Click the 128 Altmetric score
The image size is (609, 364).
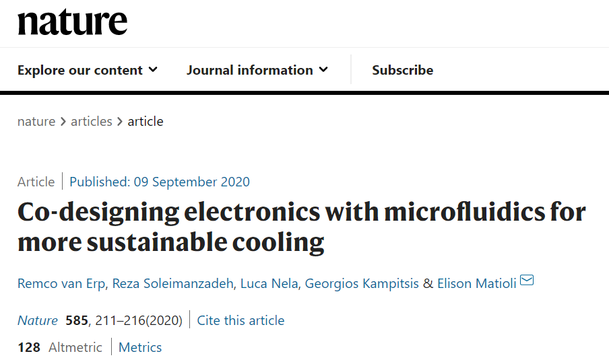coord(60,347)
